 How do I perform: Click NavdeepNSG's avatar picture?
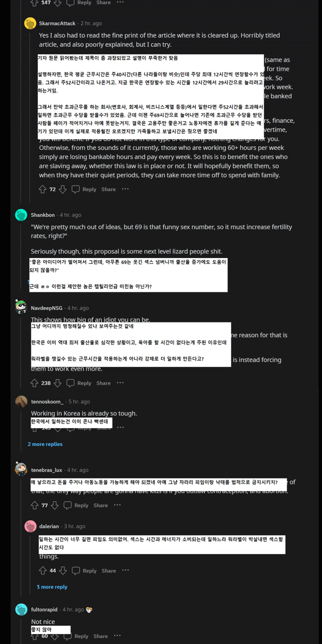coord(21,307)
